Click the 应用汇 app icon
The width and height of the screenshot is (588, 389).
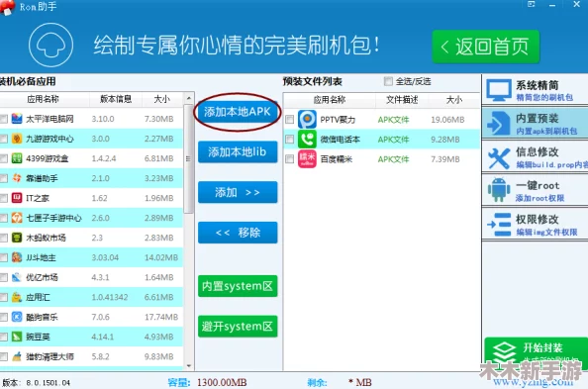tap(17, 298)
